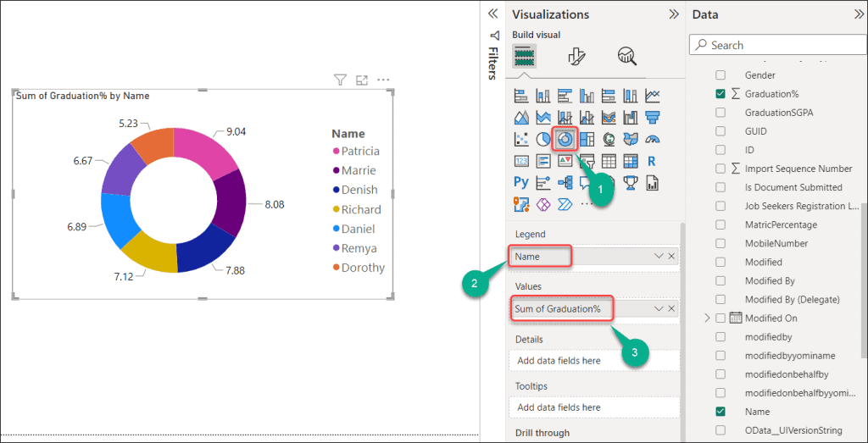Collapse the Data pane
This screenshot has height=443, width=868.
pos(859,14)
